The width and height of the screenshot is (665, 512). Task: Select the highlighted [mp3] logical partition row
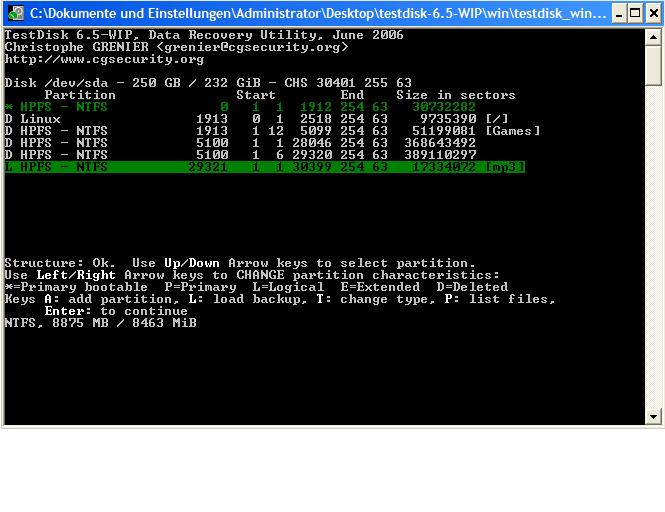[x=265, y=167]
